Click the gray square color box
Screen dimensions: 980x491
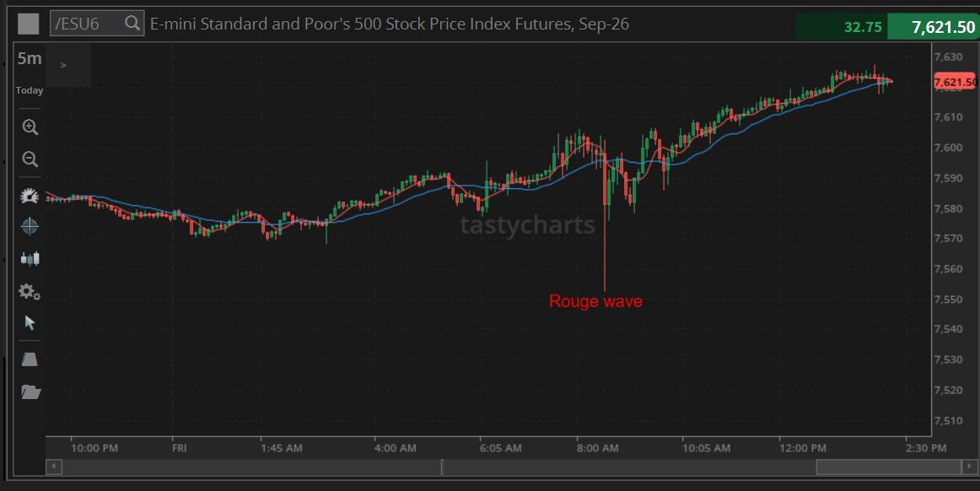pyautogui.click(x=28, y=24)
